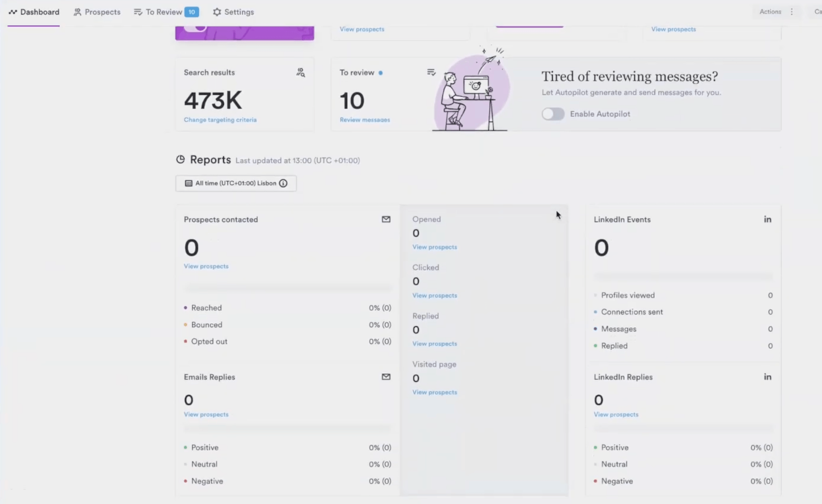
Task: Open the Actions menu
Action: 770,12
